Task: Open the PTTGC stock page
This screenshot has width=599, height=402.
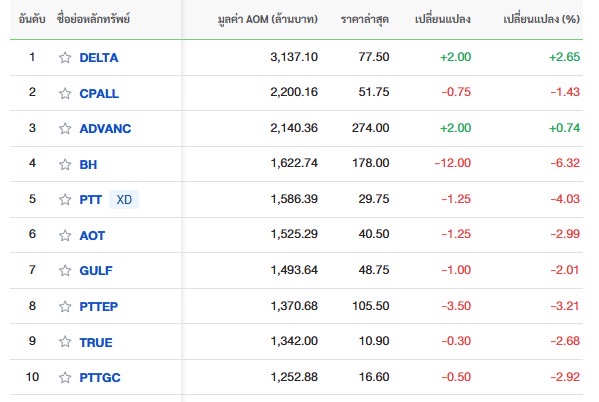Action: tap(100, 378)
